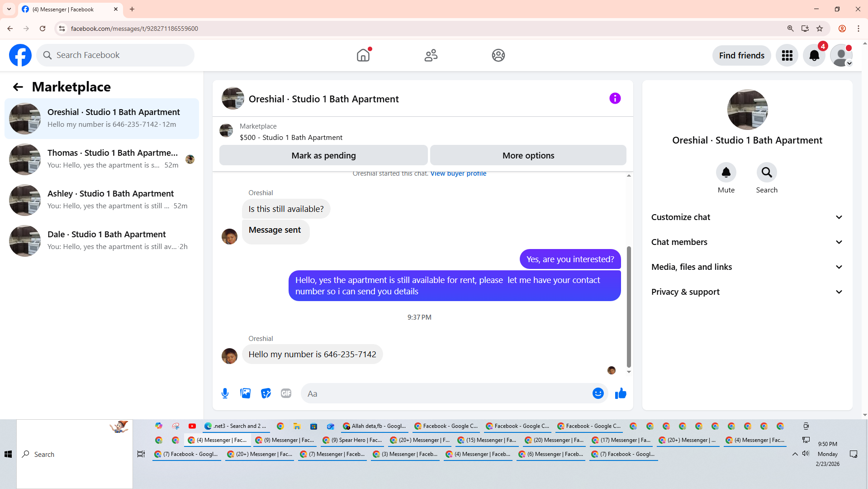This screenshot has height=489, width=868.
Task: Open Find friends button
Action: point(742,55)
